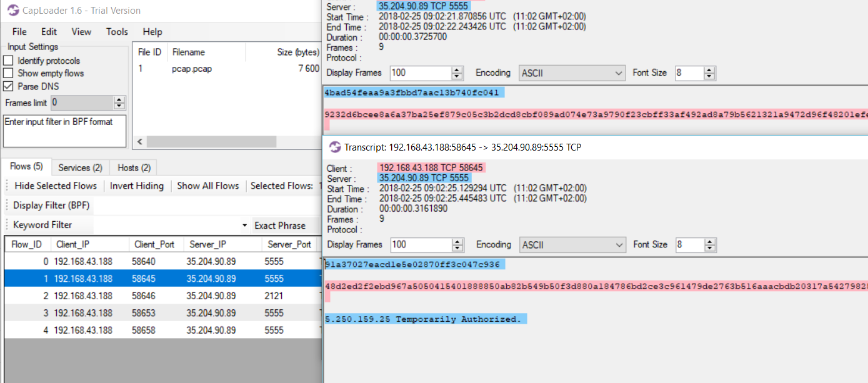Viewport: 868px width, 383px height.
Task: Sort flows by the Server_Port column
Action: (289, 244)
